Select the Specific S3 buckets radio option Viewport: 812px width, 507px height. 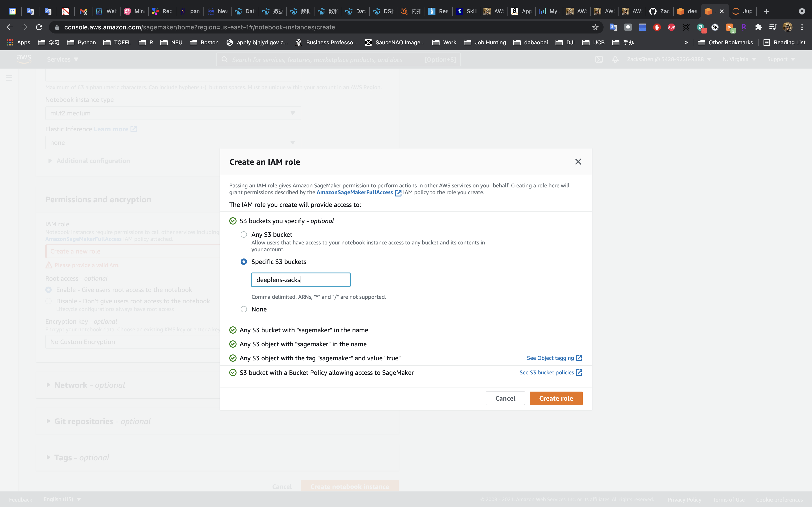click(x=244, y=262)
